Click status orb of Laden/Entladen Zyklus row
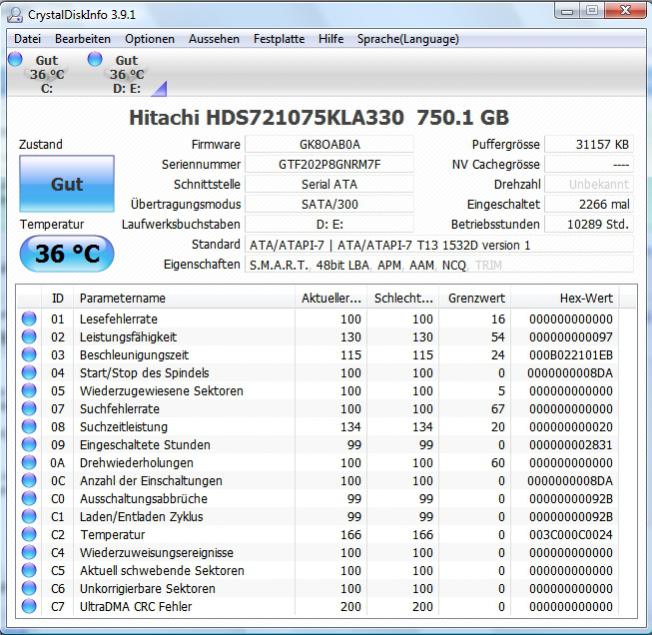 pos(29,516)
